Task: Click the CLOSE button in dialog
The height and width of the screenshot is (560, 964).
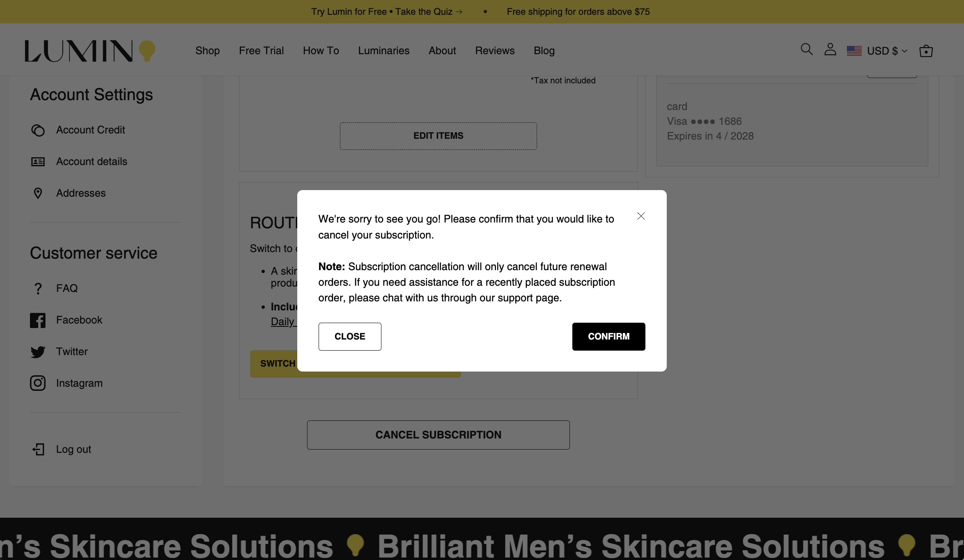Action: pyautogui.click(x=350, y=337)
